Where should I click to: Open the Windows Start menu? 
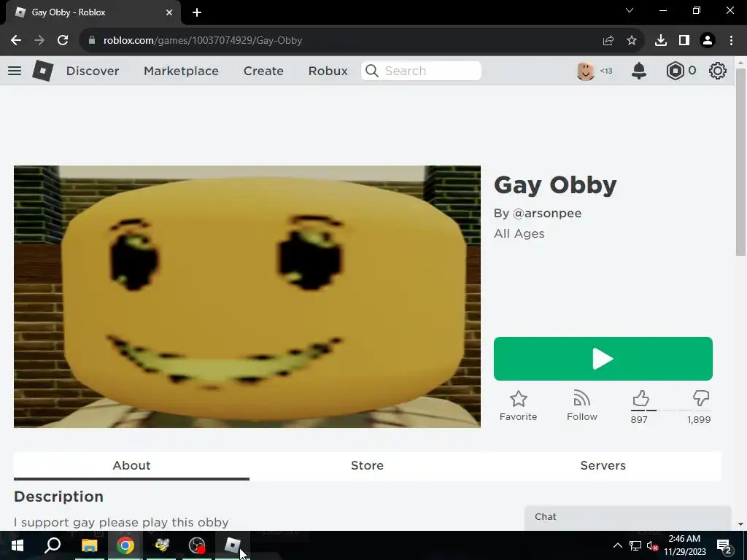click(18, 545)
